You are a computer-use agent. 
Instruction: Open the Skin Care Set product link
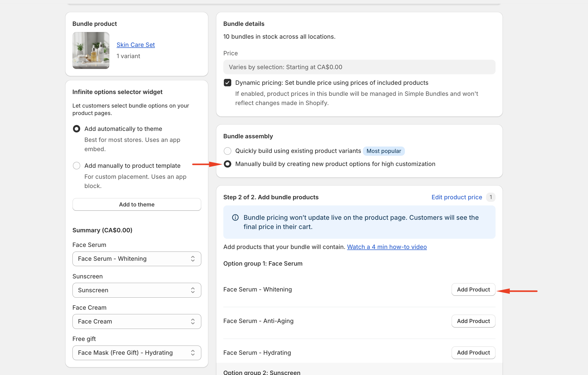135,45
